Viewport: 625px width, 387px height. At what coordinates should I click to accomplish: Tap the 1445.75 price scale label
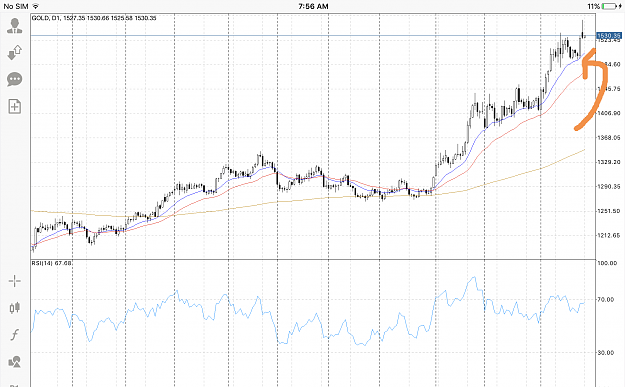609,89
